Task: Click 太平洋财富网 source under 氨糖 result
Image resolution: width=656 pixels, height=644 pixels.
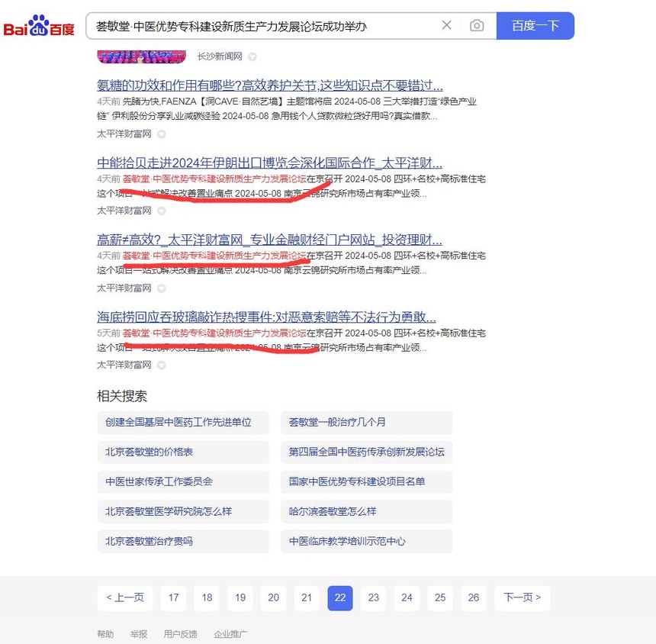Action: click(x=124, y=134)
